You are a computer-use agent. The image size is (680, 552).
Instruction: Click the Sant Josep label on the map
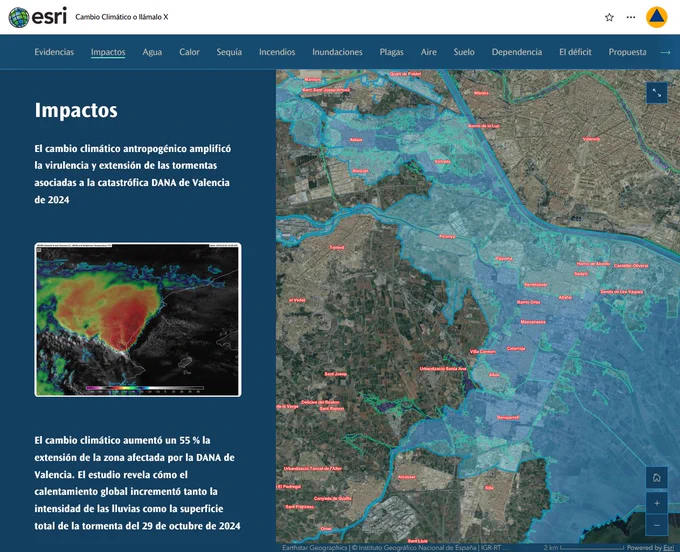click(x=336, y=374)
